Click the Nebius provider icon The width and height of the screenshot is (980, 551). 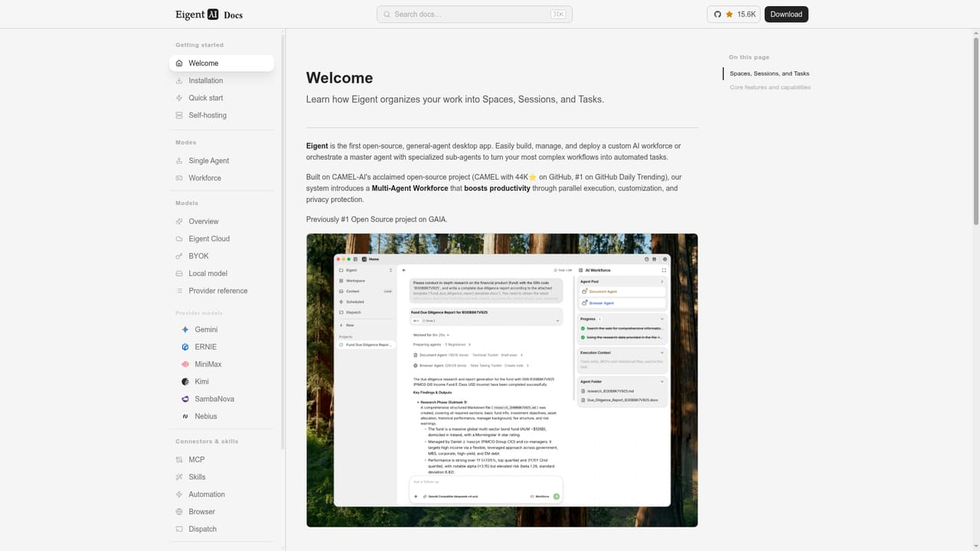185,416
